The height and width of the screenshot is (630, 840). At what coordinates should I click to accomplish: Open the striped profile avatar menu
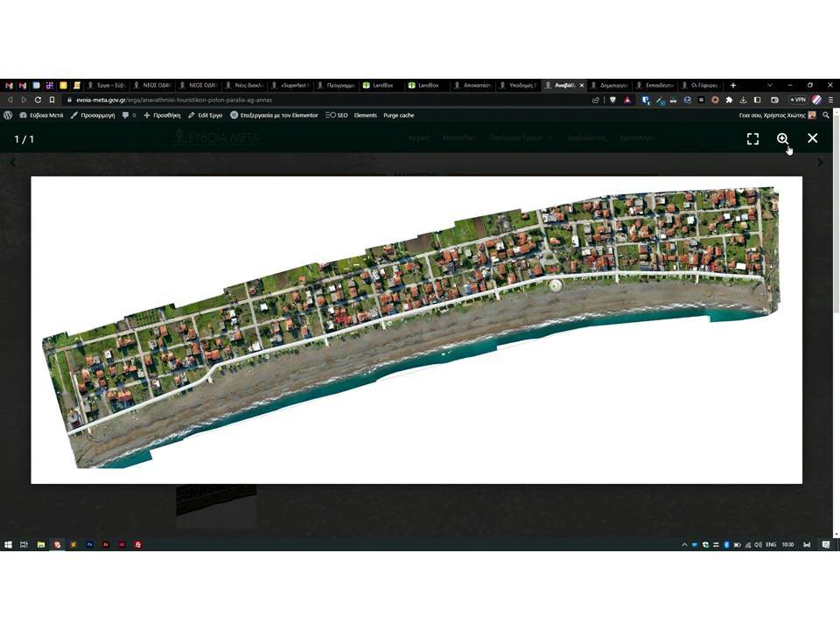(x=816, y=100)
